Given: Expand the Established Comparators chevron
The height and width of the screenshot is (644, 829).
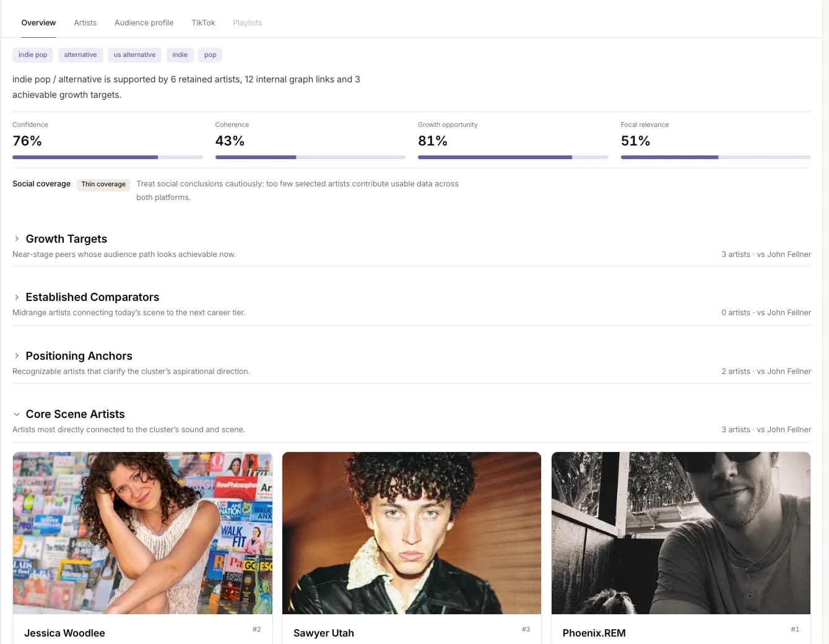Looking at the screenshot, I should (17, 297).
